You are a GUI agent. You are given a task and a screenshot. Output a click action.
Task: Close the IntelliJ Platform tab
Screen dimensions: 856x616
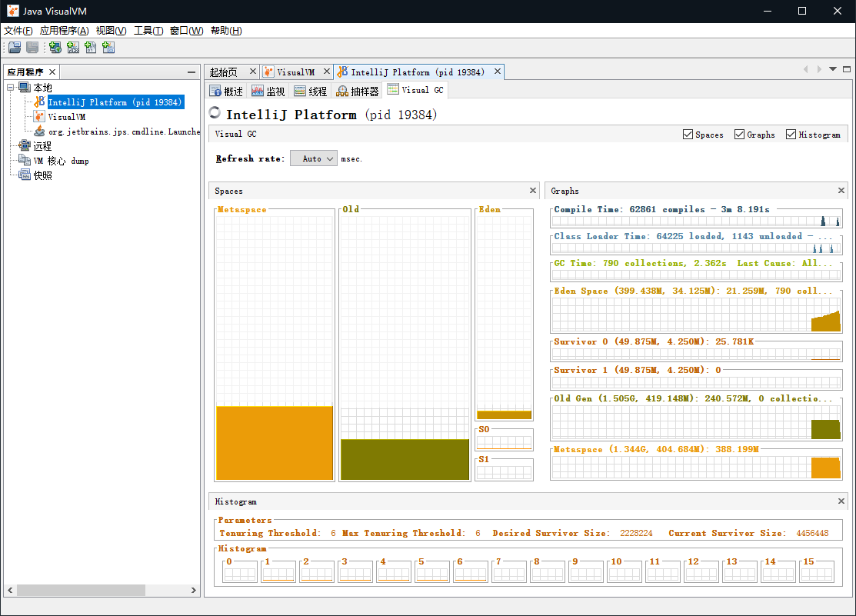click(x=498, y=71)
